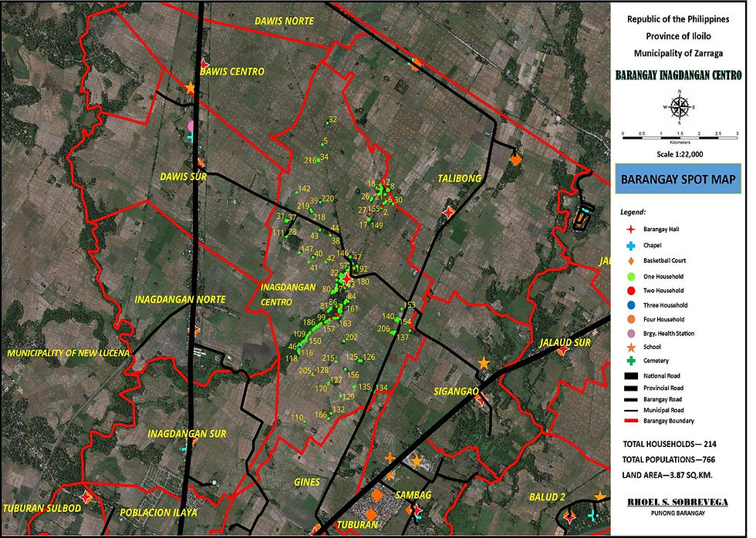
Task: Click the "Municipality of Zarraga" text
Action: (x=678, y=53)
